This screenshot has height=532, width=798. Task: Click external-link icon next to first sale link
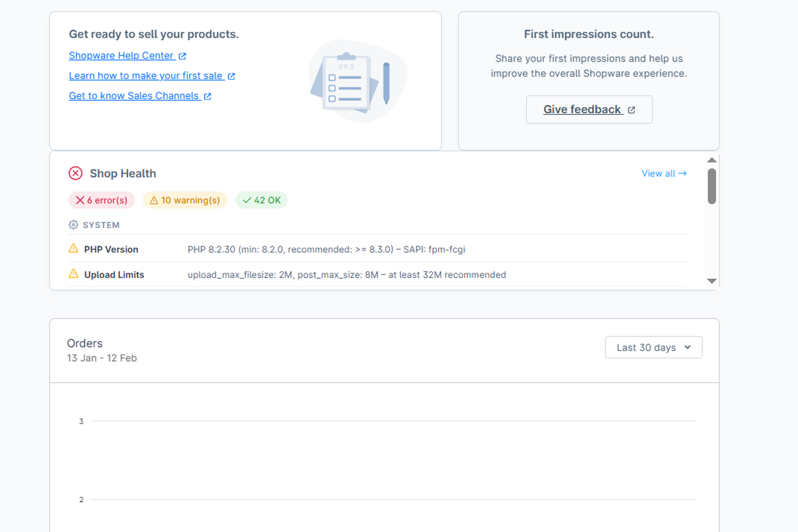pyautogui.click(x=231, y=76)
